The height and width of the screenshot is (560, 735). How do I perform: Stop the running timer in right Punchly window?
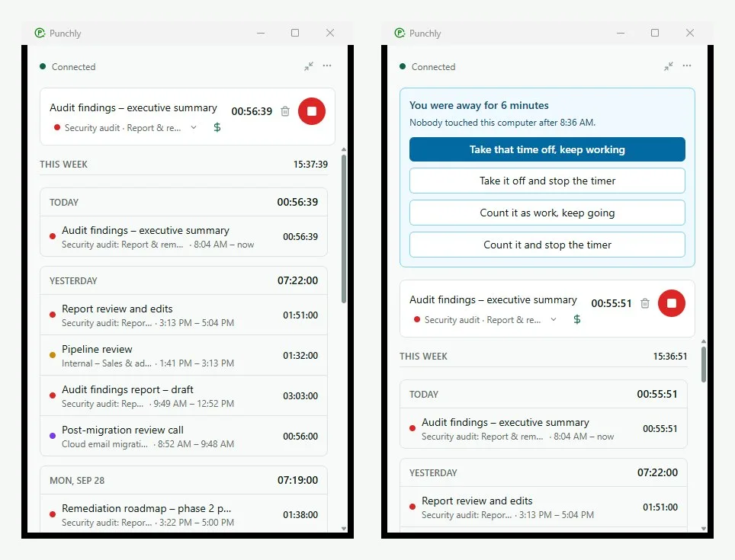point(672,303)
